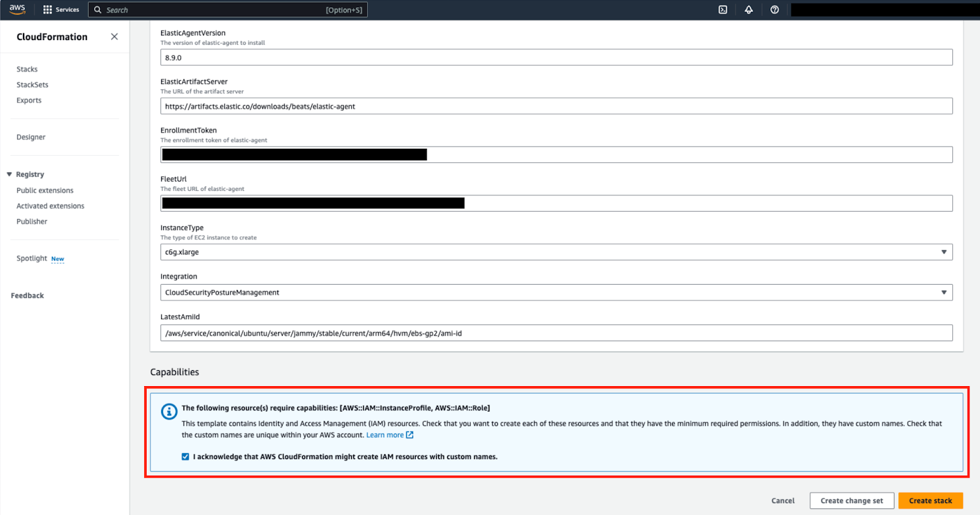Open AWS CloudShell from the top bar
The height and width of the screenshot is (515, 980).
(723, 9)
